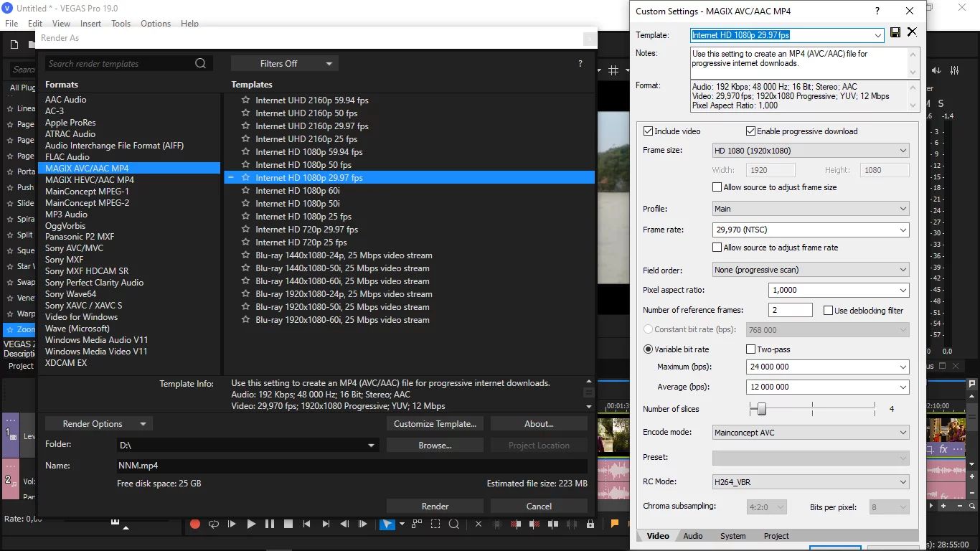Screen dimensions: 980x551
Task: Click the lock icon in the bottom toolbar
Action: pos(590,524)
